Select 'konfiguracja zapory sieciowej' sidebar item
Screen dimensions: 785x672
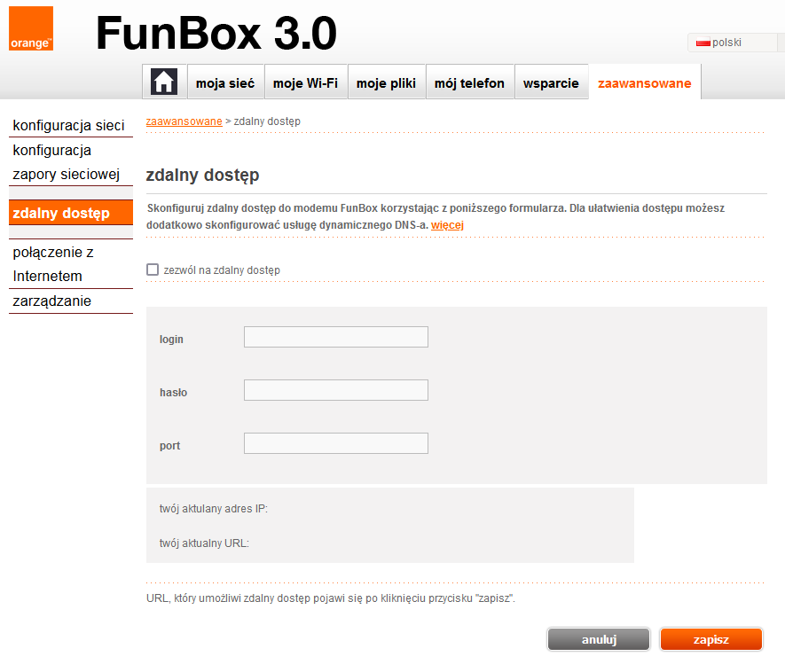coord(67,162)
